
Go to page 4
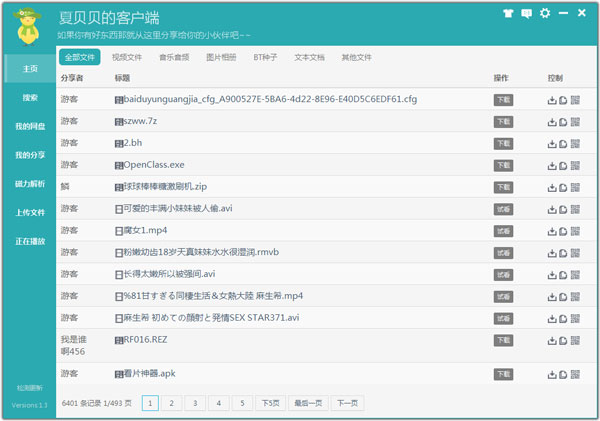218,403
